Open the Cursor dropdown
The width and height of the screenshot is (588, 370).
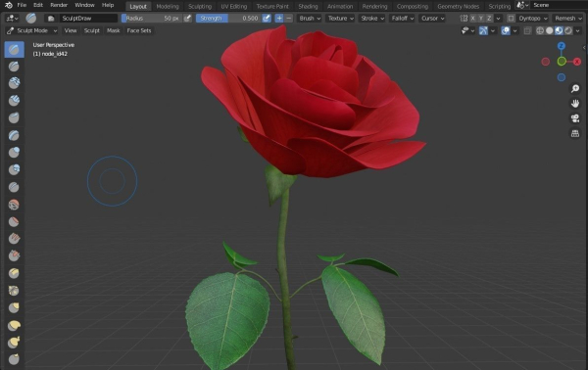(x=432, y=19)
